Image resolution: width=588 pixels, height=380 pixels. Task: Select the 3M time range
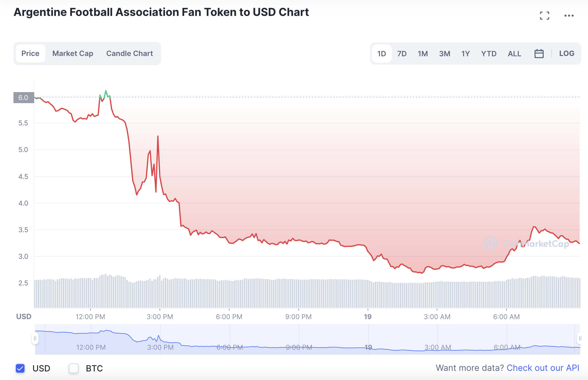point(445,54)
